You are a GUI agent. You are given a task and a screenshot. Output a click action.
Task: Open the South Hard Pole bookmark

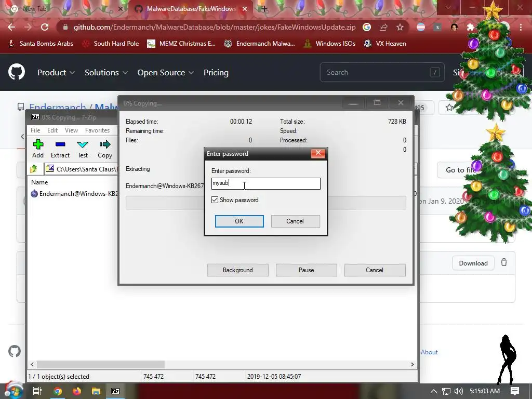pos(111,44)
